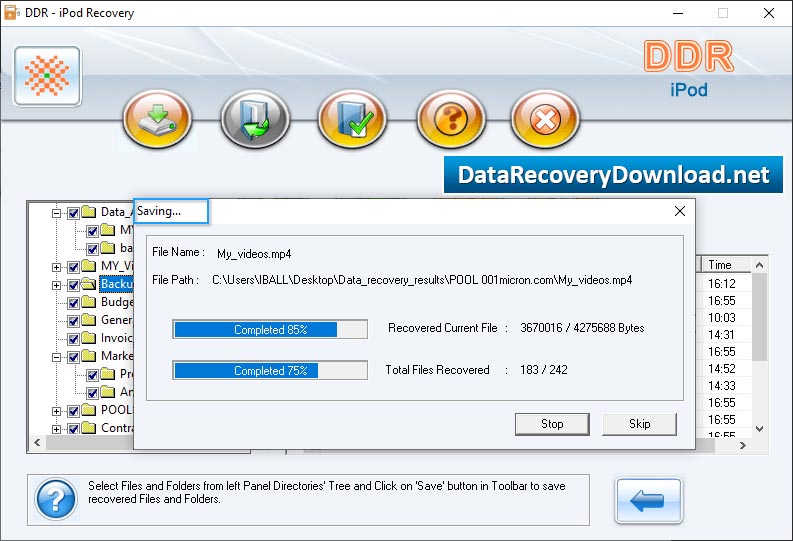Screen dimensions: 793x541
Task: Uncheck the Gener folder checkbox
Action: click(73, 321)
